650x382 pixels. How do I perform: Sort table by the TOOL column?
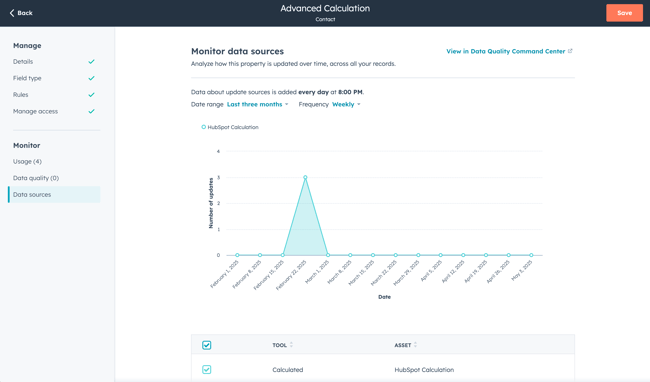click(282, 345)
